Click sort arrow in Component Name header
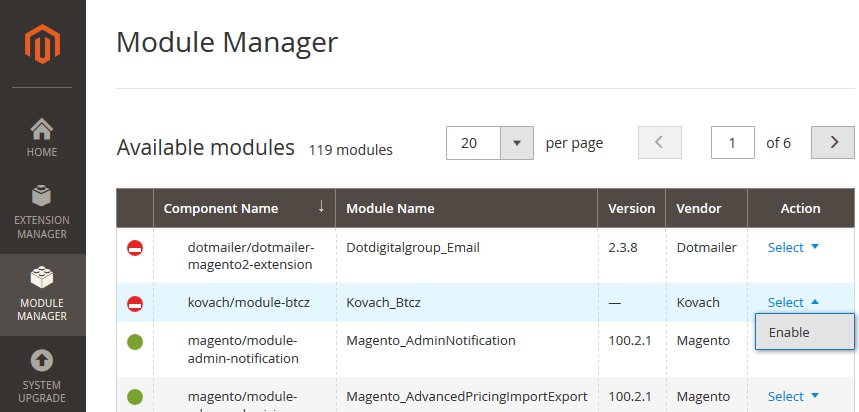 coord(322,207)
